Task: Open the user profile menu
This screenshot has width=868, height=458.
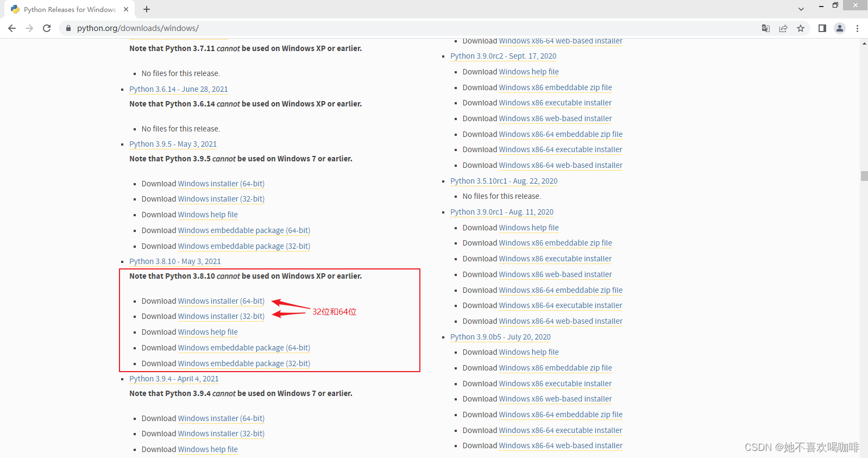Action: [840, 28]
